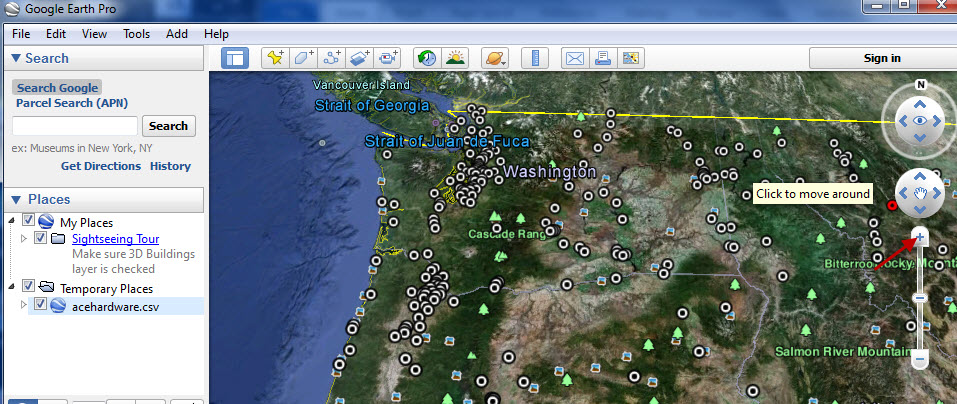Click the Get Directions link
The width and height of the screenshot is (957, 404).
click(101, 166)
